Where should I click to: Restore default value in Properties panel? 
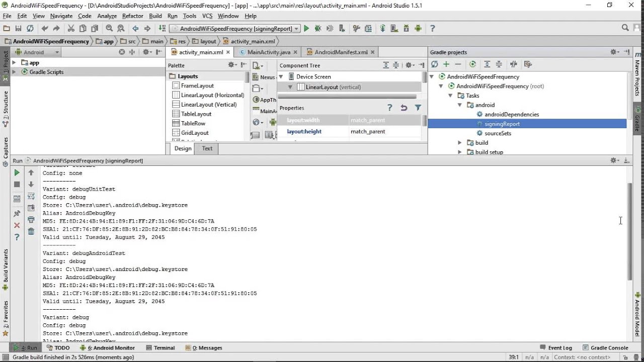pos(404,108)
